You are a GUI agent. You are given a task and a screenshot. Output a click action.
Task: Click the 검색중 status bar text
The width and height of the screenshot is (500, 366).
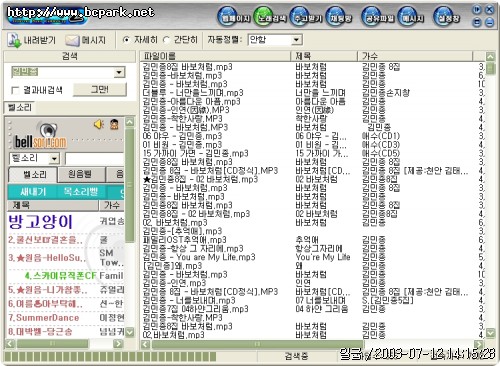[296, 357]
